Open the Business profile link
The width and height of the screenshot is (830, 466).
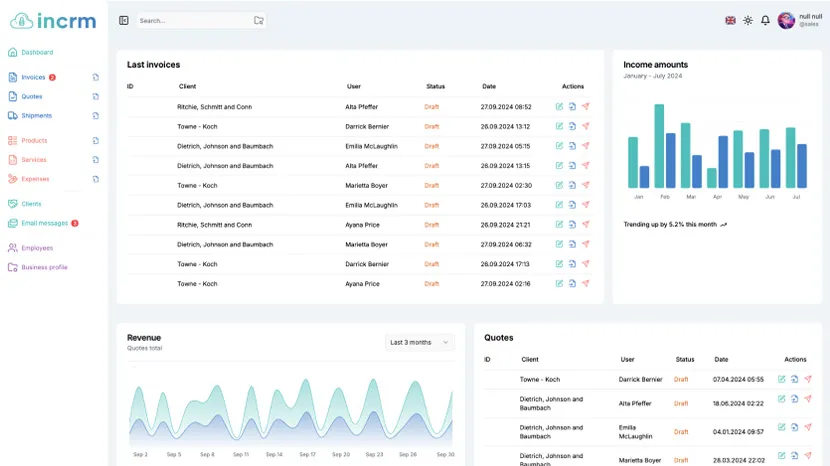tap(44, 267)
